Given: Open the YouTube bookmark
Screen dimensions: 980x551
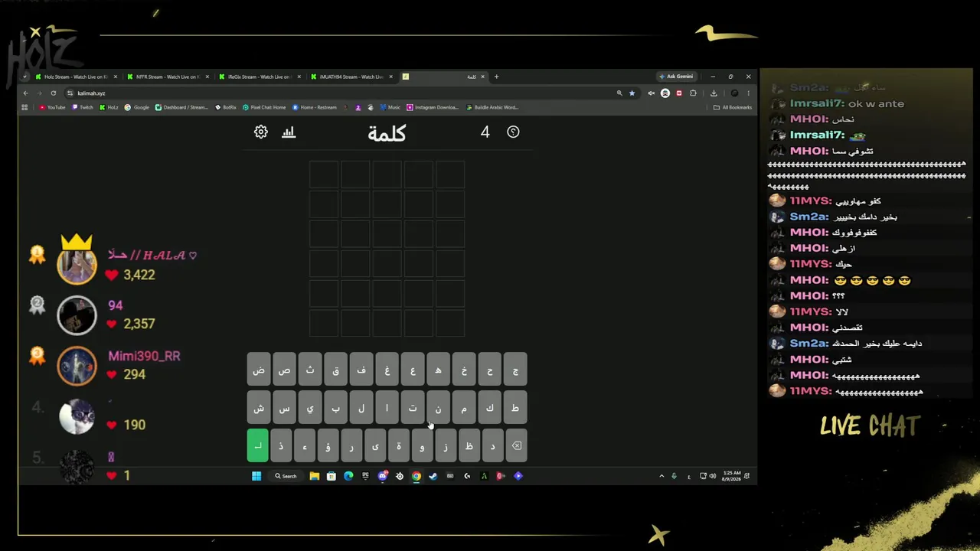Looking at the screenshot, I should pos(53,107).
